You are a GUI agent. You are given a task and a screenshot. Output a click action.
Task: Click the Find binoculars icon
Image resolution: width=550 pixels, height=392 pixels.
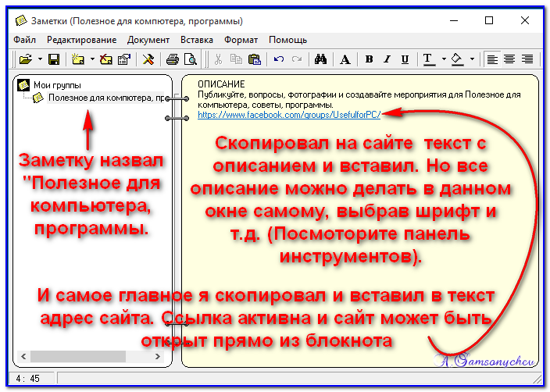(x=320, y=59)
